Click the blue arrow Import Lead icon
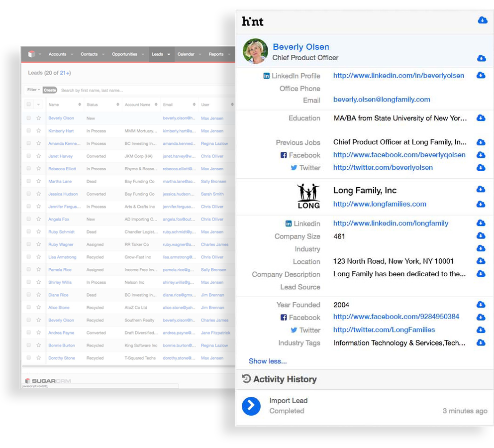The width and height of the screenshot is (494, 448). tap(251, 406)
